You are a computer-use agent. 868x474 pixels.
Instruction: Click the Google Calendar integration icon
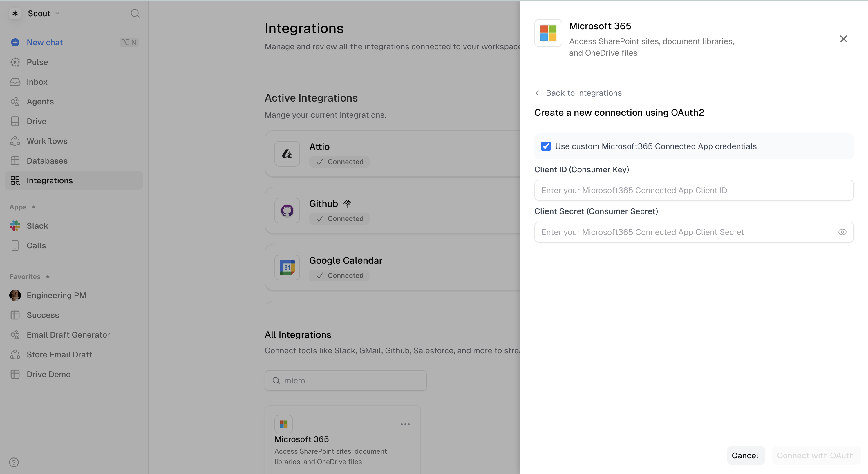[x=287, y=267]
